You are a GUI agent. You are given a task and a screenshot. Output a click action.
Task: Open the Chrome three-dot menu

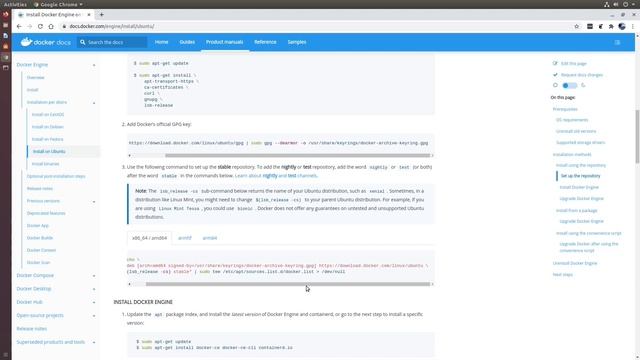[633, 26]
